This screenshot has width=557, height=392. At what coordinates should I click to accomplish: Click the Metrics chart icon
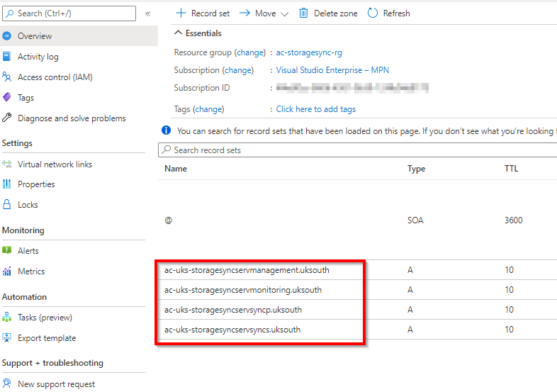7,271
